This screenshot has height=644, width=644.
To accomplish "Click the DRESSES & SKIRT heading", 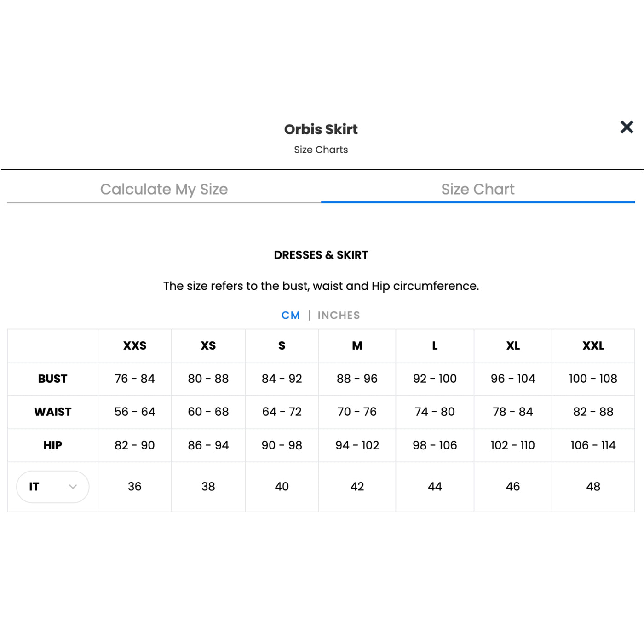I will click(x=321, y=255).
